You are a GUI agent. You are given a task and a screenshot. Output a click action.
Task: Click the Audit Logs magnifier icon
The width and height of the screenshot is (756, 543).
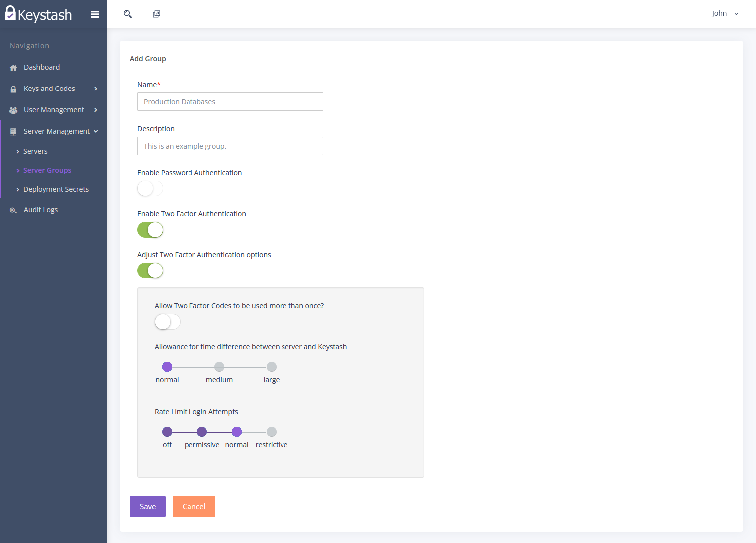pos(13,210)
